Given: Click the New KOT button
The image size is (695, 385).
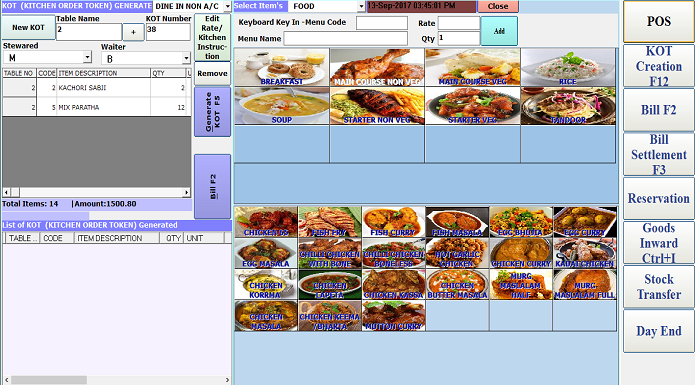Looking at the screenshot, I should (x=28, y=27).
